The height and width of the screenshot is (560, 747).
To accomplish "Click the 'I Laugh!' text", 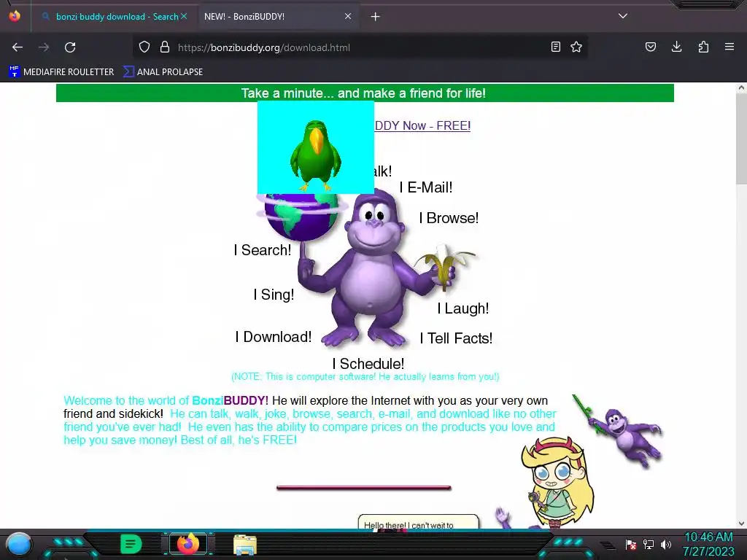I will [463, 308].
